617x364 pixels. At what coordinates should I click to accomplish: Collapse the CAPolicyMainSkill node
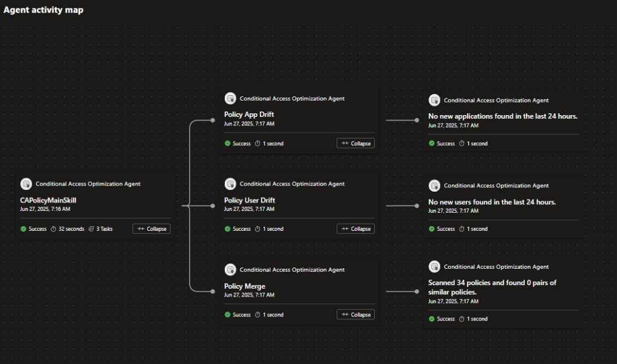coord(151,228)
